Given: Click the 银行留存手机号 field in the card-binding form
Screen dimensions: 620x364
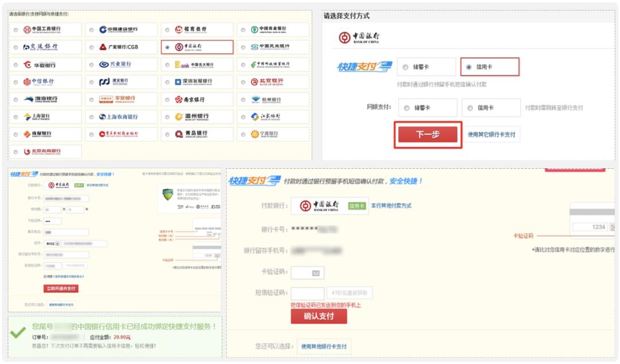Looking at the screenshot, I should click(x=66, y=255).
